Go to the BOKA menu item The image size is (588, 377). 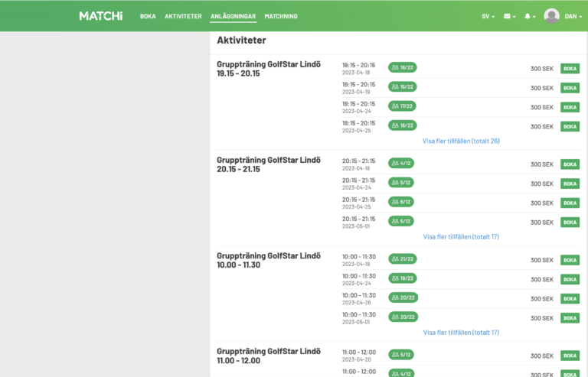coord(148,16)
